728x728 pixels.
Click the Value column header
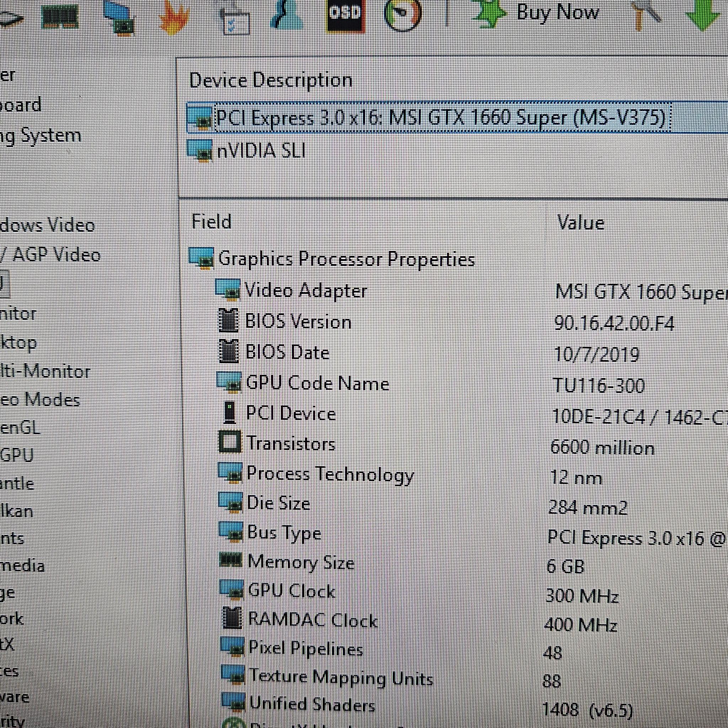(581, 222)
